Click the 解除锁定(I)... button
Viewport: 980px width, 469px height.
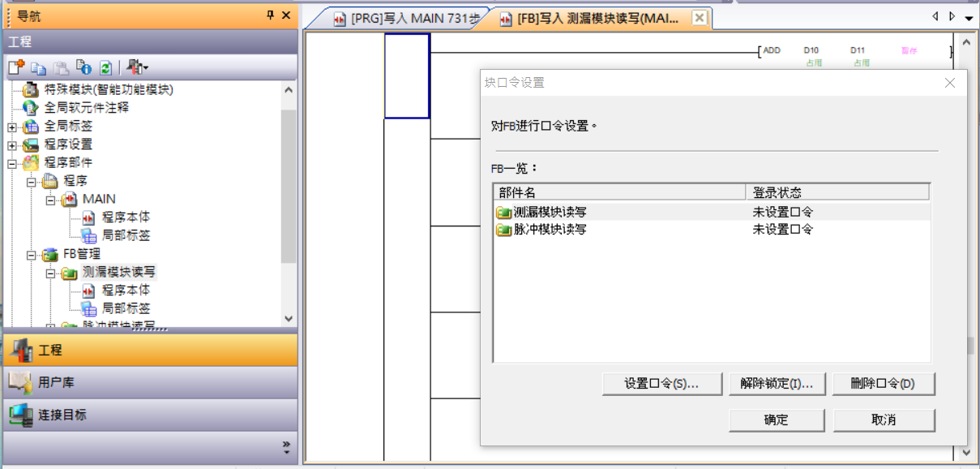(x=777, y=384)
